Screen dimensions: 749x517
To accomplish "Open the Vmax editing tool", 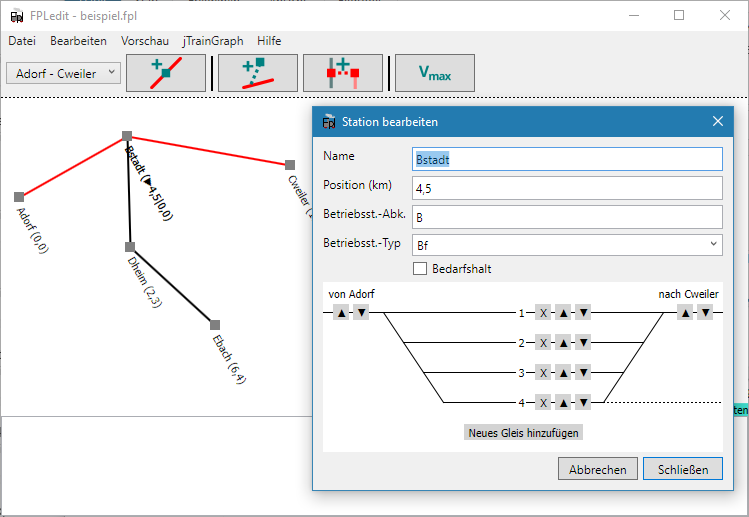I will click(435, 73).
